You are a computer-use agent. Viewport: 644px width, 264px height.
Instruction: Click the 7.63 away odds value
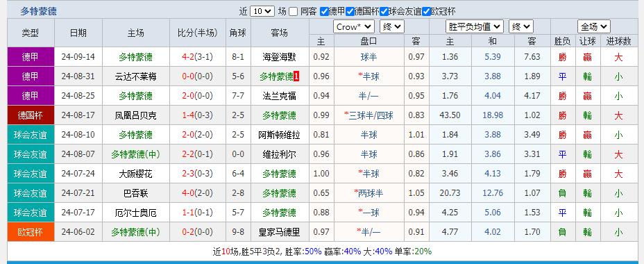pos(532,57)
